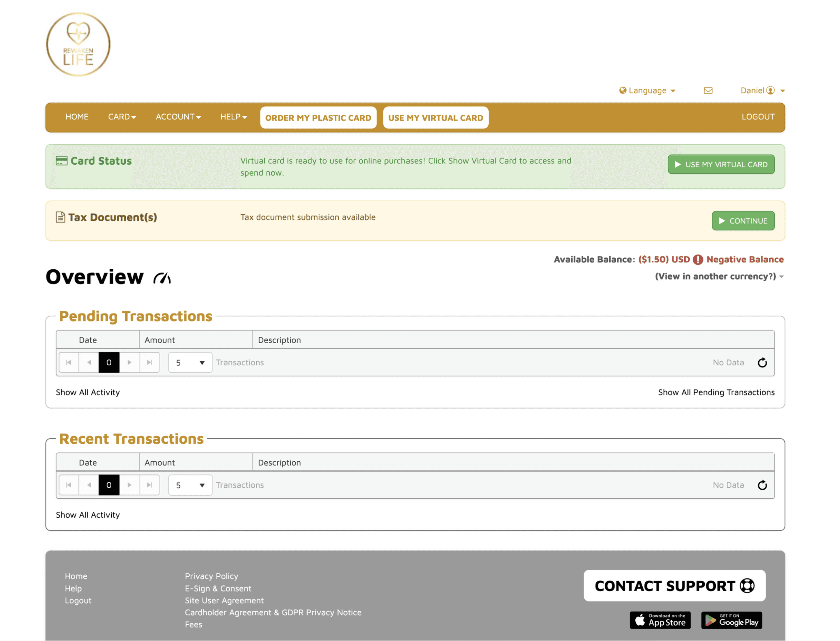Open Show All Pending Transactions link
This screenshot has height=641, width=840.
click(716, 392)
